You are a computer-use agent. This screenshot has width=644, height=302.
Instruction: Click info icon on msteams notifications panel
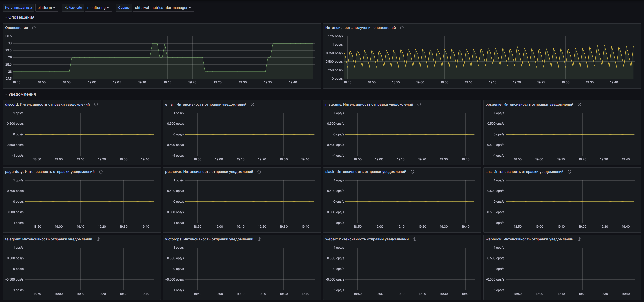[419, 104]
